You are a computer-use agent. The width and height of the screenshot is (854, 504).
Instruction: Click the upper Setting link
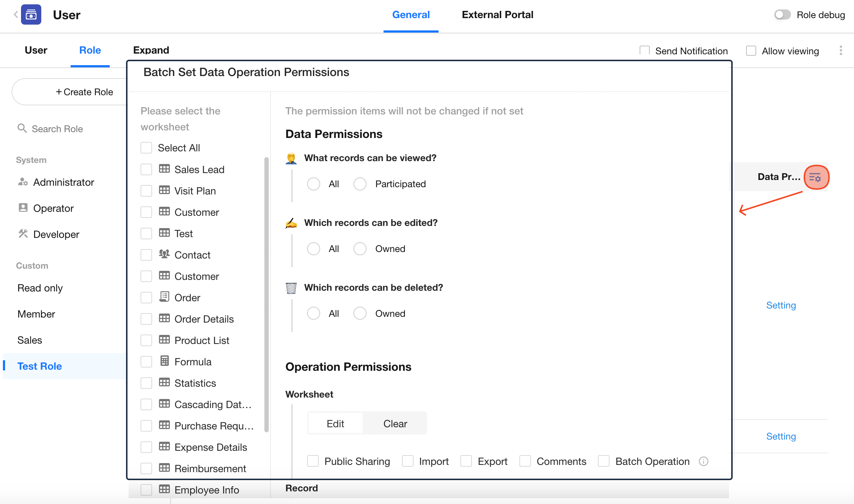pyautogui.click(x=781, y=305)
